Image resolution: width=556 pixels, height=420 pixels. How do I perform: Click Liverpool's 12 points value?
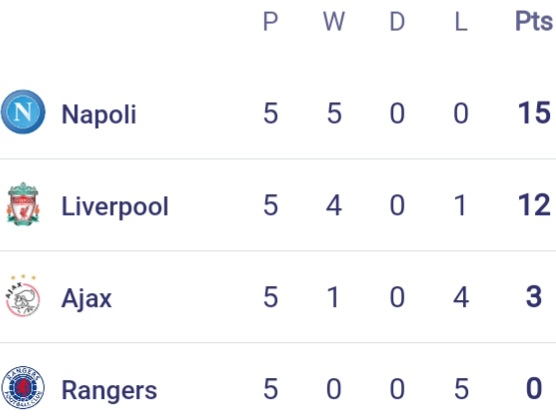pyautogui.click(x=534, y=205)
